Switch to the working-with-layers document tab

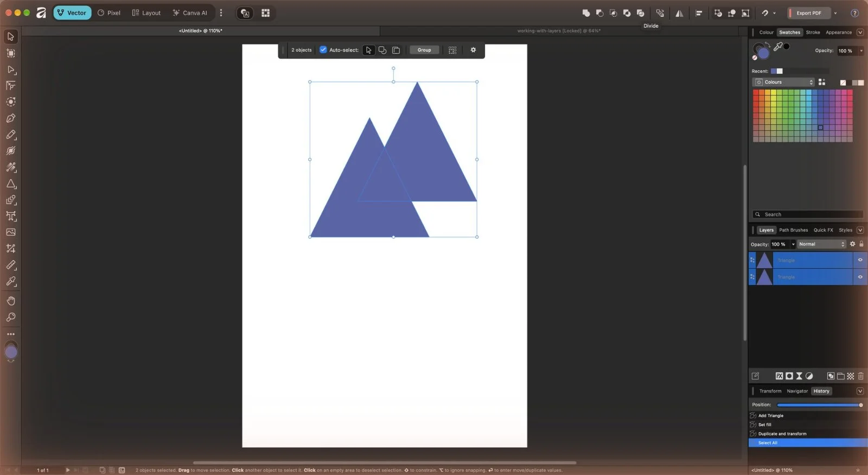point(558,31)
